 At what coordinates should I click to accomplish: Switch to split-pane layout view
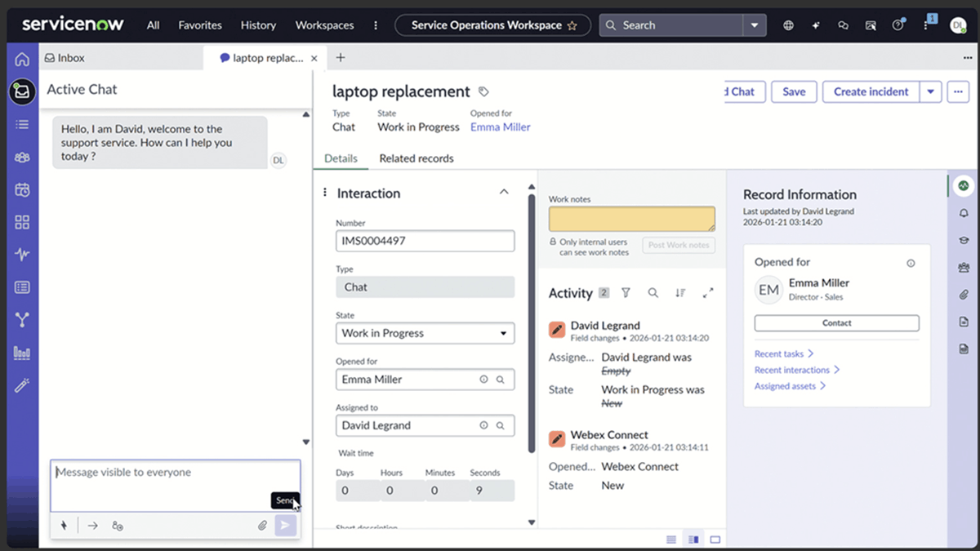(693, 539)
